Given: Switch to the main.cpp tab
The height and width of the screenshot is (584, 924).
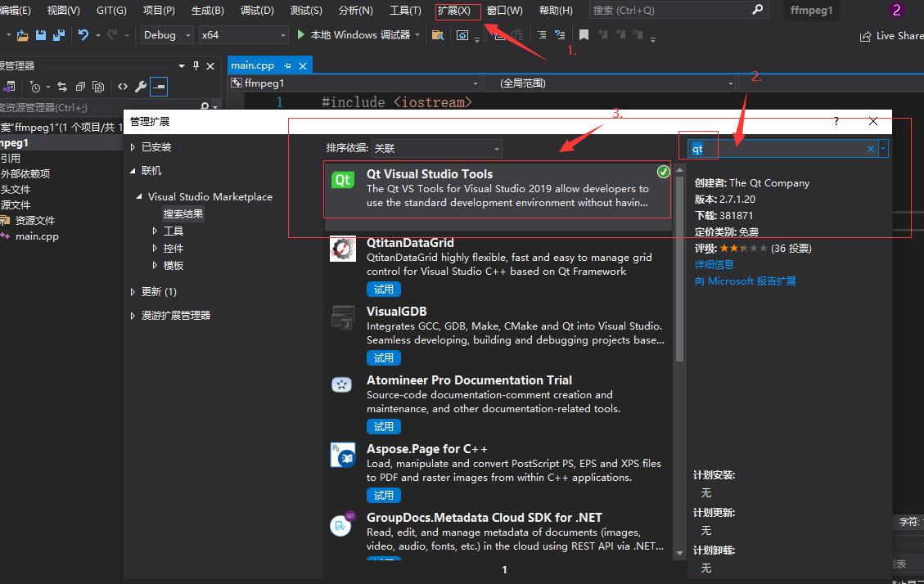Looking at the screenshot, I should pos(252,65).
